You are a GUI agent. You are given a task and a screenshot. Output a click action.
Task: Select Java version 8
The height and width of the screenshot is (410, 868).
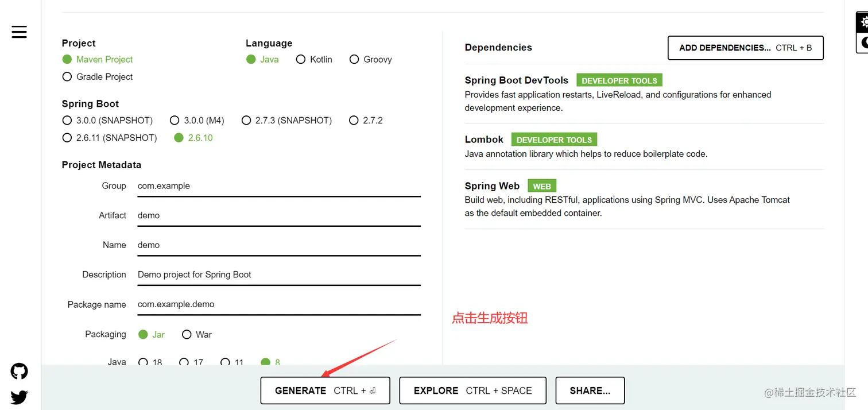[270, 362]
